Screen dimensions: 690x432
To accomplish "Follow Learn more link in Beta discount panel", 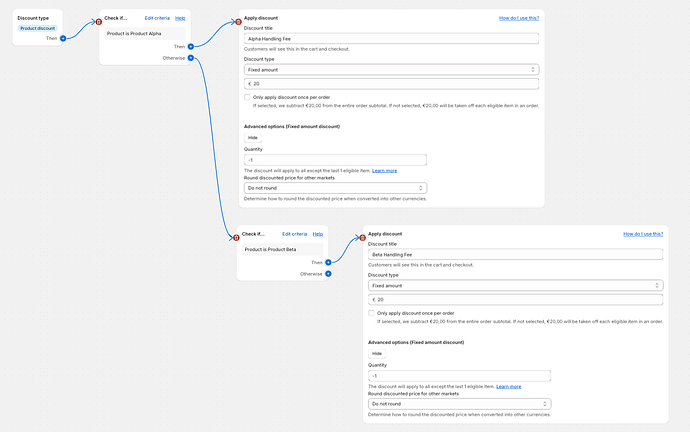I will point(508,386).
